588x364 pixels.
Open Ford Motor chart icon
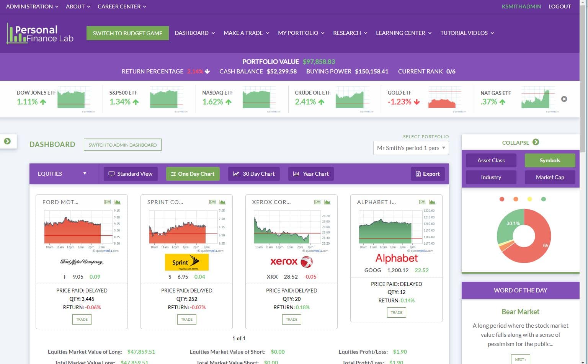coord(118,202)
